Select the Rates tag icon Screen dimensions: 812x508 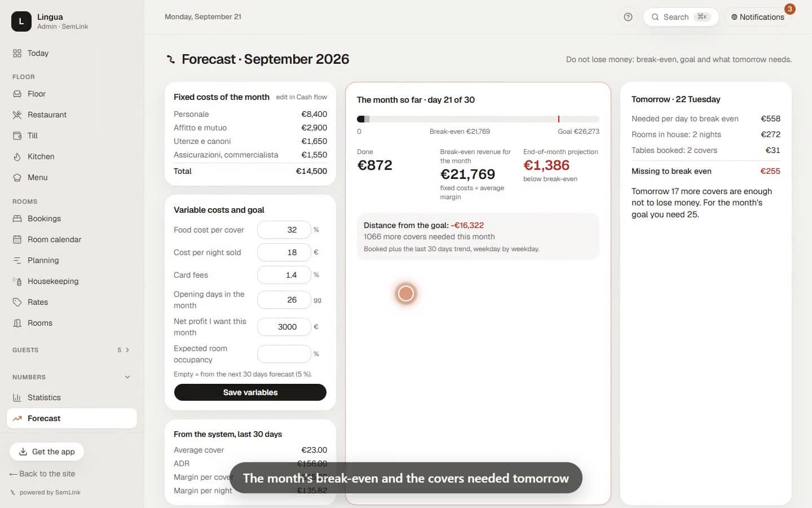coord(17,302)
